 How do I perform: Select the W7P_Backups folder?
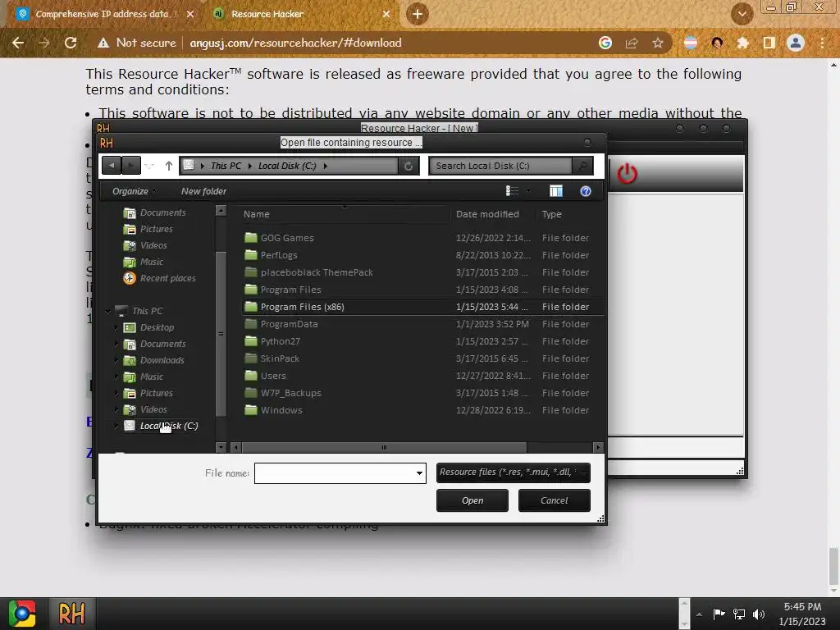[x=282, y=393]
